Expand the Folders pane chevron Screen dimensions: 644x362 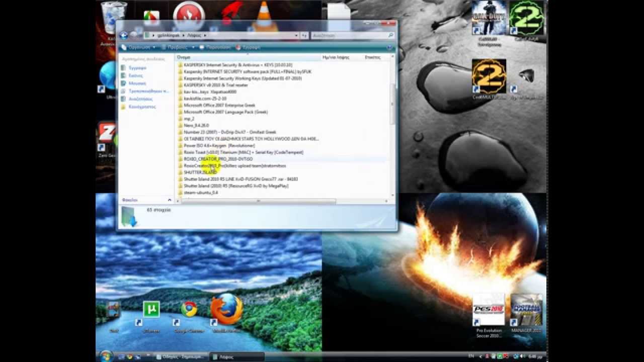pos(169,200)
